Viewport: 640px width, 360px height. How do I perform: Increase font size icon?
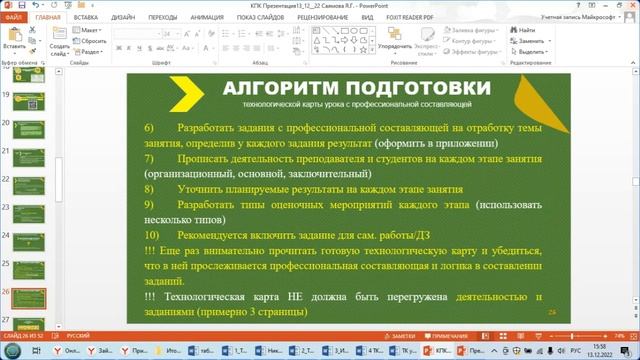(187, 34)
